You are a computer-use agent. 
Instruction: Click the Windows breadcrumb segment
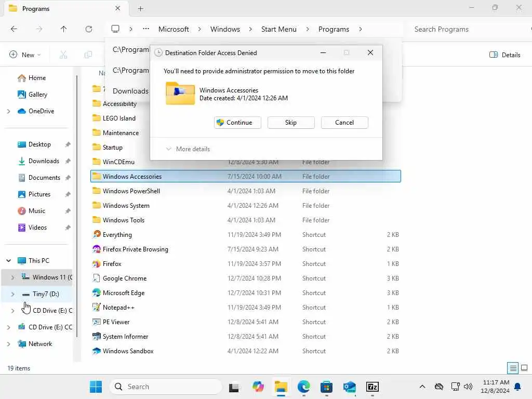(x=225, y=29)
